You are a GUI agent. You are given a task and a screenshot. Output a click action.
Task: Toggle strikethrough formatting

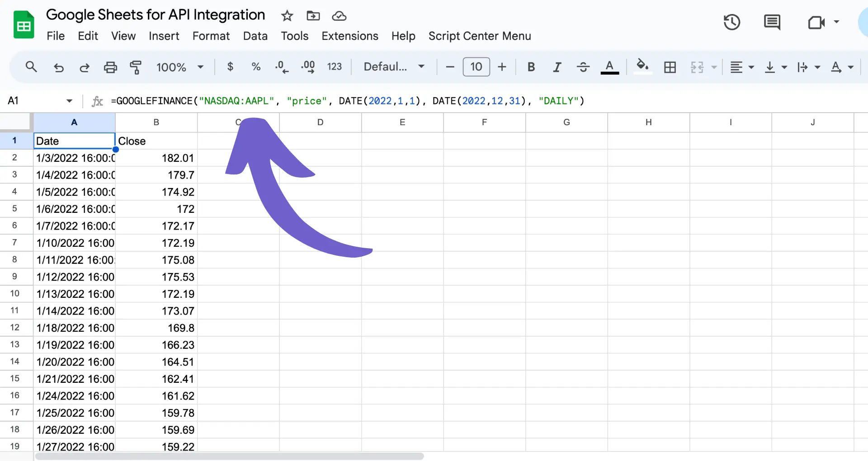click(x=583, y=67)
